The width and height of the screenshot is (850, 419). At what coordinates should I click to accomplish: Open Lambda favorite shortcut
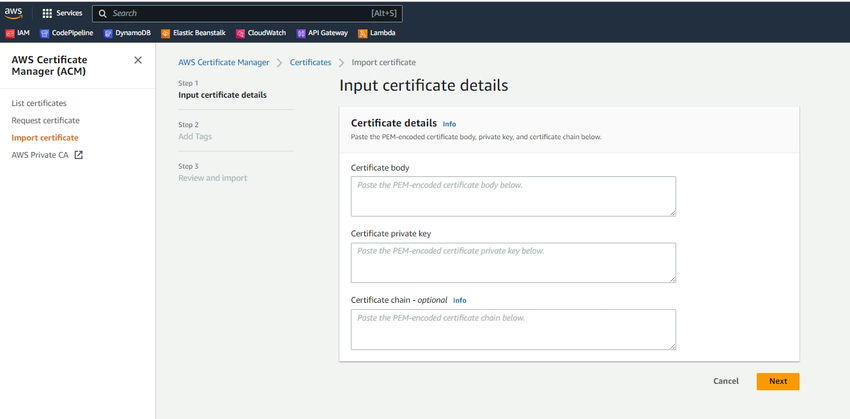376,32
